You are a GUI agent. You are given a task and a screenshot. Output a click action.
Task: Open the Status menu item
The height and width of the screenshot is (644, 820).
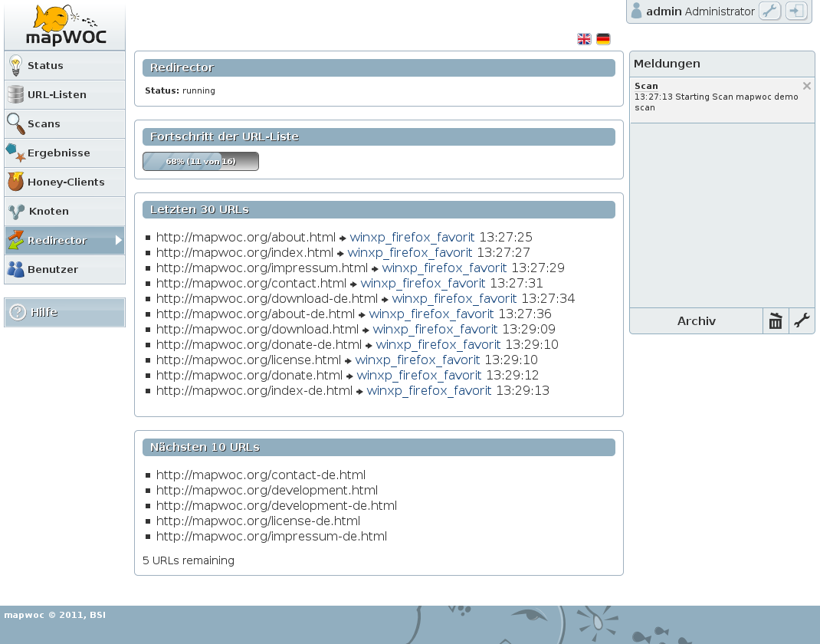pos(65,65)
